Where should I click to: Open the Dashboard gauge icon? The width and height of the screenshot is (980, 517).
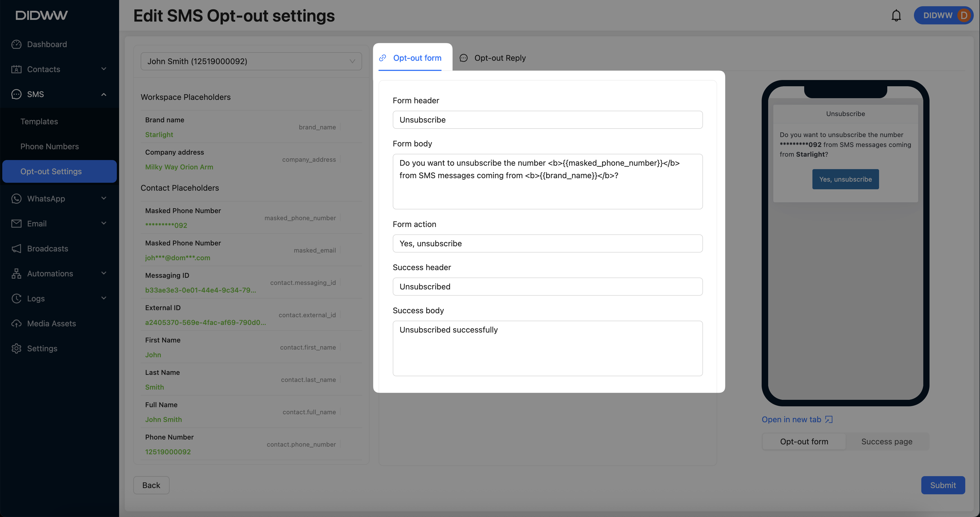pos(16,44)
